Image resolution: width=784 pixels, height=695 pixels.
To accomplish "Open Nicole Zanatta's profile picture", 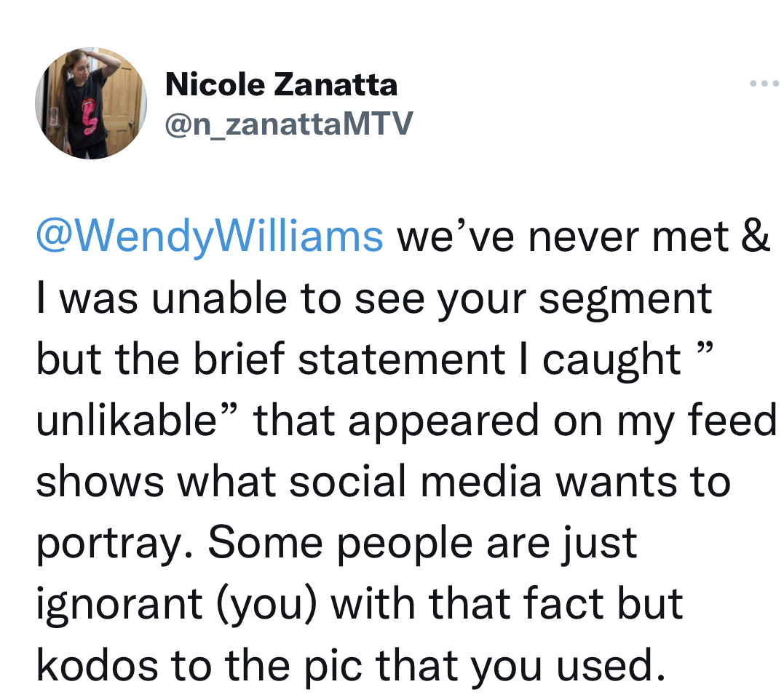I will point(91,103).
